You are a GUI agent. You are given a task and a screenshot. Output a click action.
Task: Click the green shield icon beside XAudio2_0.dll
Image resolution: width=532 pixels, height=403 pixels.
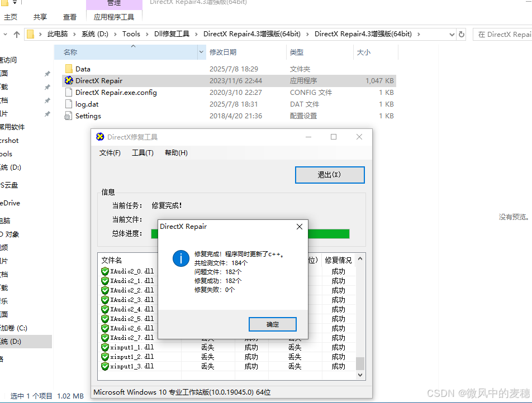click(105, 271)
